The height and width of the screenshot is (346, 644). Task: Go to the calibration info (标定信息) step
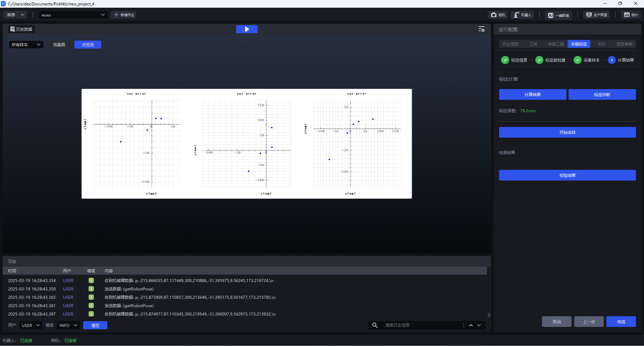click(x=514, y=60)
